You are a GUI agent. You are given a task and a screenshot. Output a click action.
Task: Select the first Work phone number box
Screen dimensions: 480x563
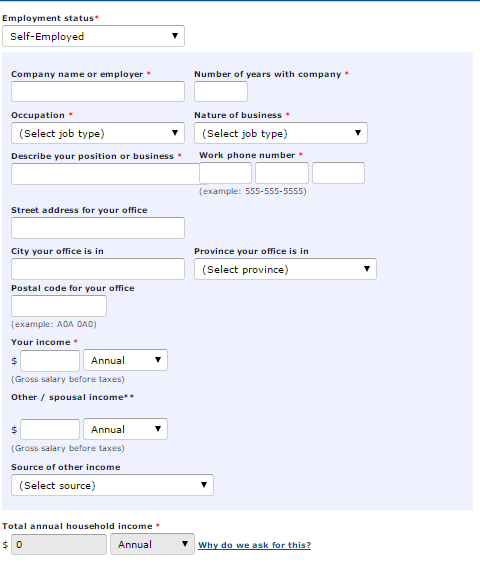(x=225, y=173)
